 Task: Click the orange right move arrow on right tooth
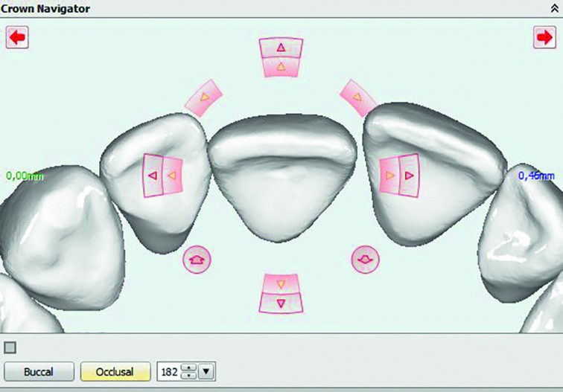389,176
